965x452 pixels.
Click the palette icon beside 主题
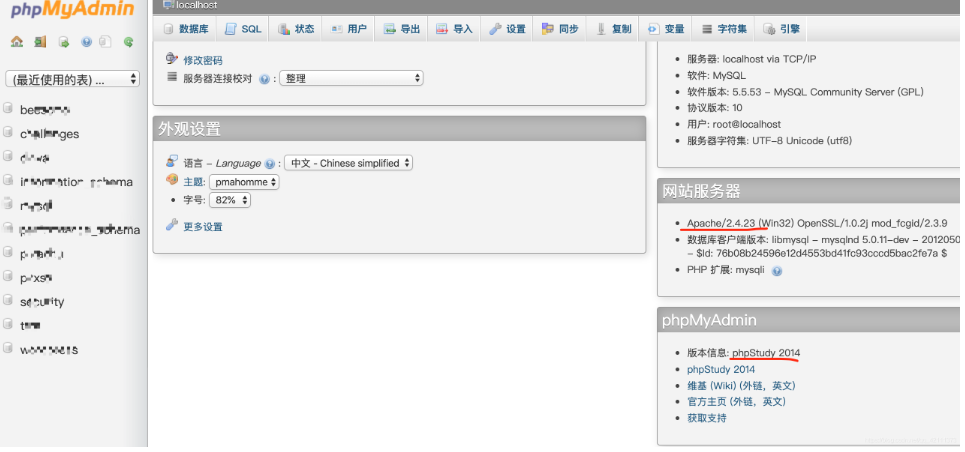click(x=172, y=180)
